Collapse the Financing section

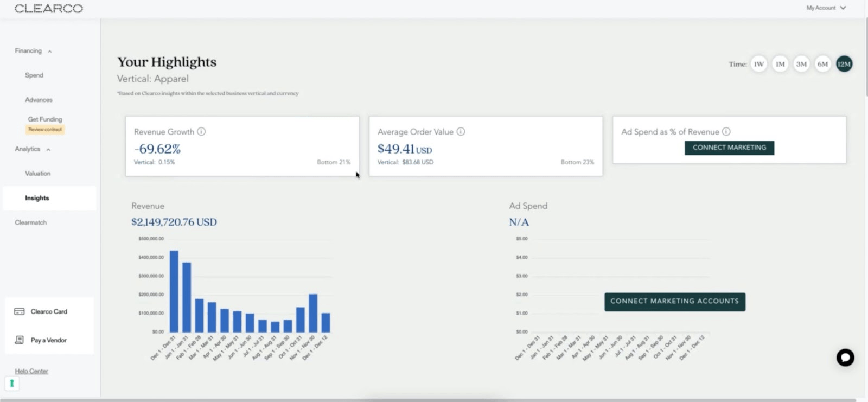click(49, 52)
